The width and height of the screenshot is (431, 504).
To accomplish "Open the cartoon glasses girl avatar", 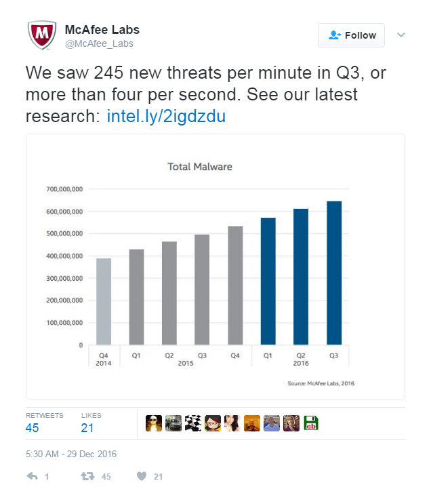I will click(x=213, y=423).
